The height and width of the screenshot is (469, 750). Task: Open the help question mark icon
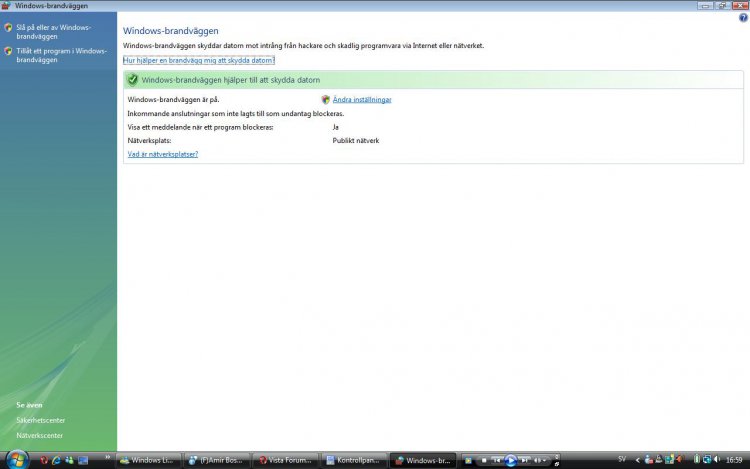(x=743, y=18)
